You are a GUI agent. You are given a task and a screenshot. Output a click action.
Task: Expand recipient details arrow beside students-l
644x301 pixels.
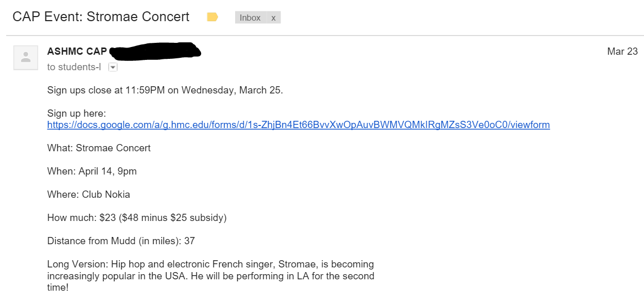[113, 67]
